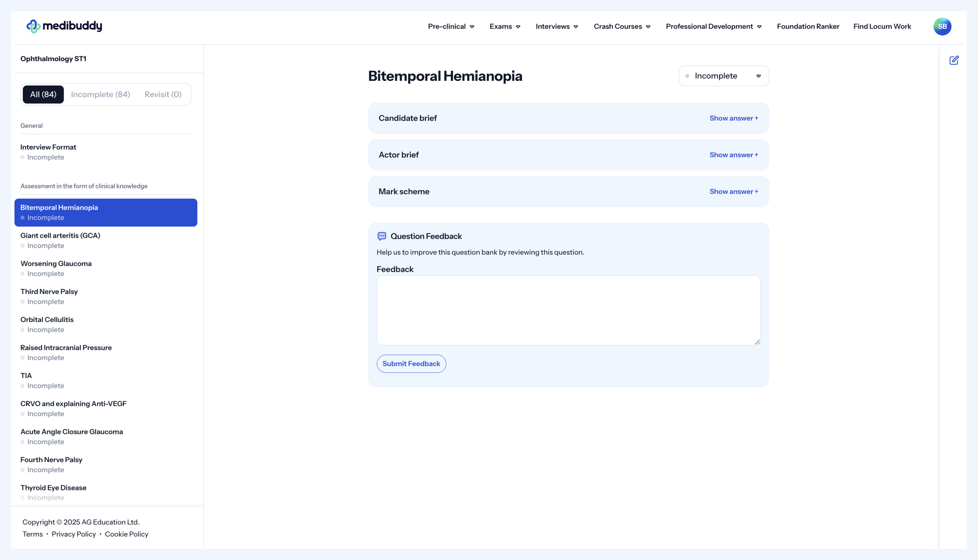Open the Privacy Policy link
This screenshot has height=560, width=978.
pyautogui.click(x=73, y=534)
